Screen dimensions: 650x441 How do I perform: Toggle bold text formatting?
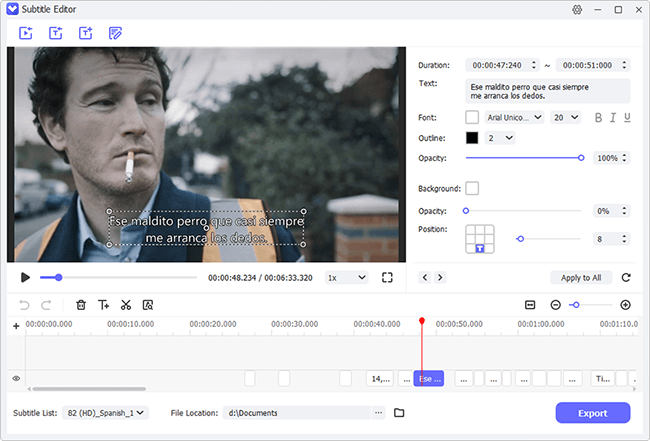[x=598, y=118]
